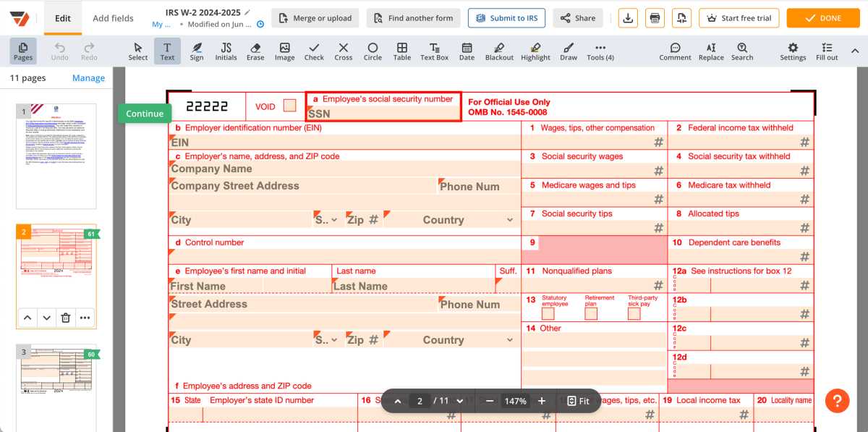Click the SSN input field
The image size is (868, 432).
pos(383,114)
